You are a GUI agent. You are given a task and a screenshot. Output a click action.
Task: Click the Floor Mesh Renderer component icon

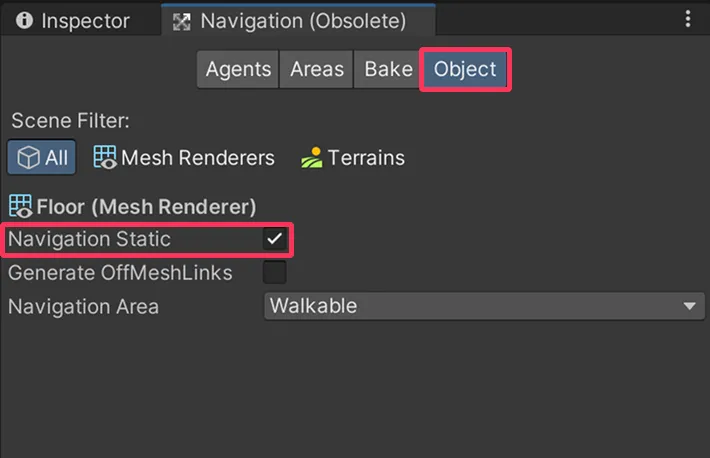click(x=20, y=207)
